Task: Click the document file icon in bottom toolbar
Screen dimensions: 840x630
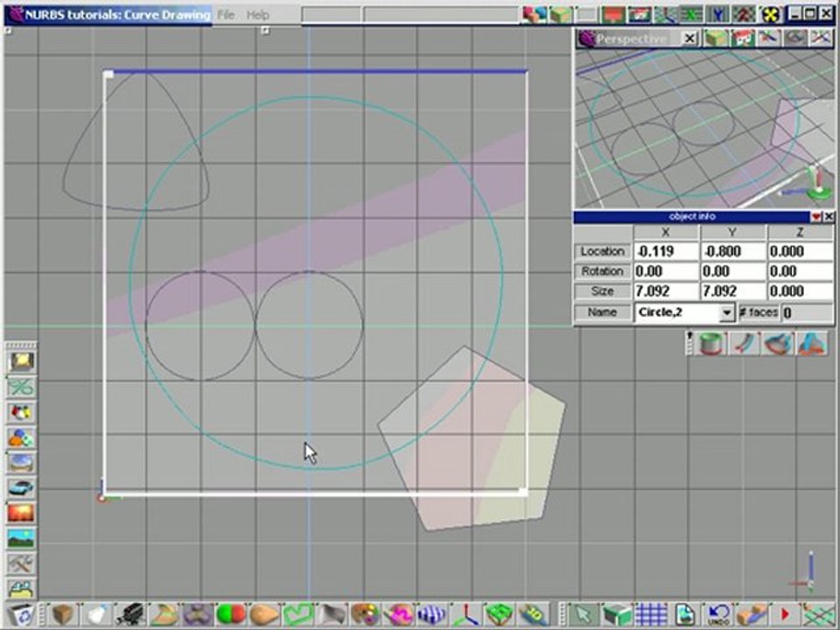Action: (x=684, y=614)
